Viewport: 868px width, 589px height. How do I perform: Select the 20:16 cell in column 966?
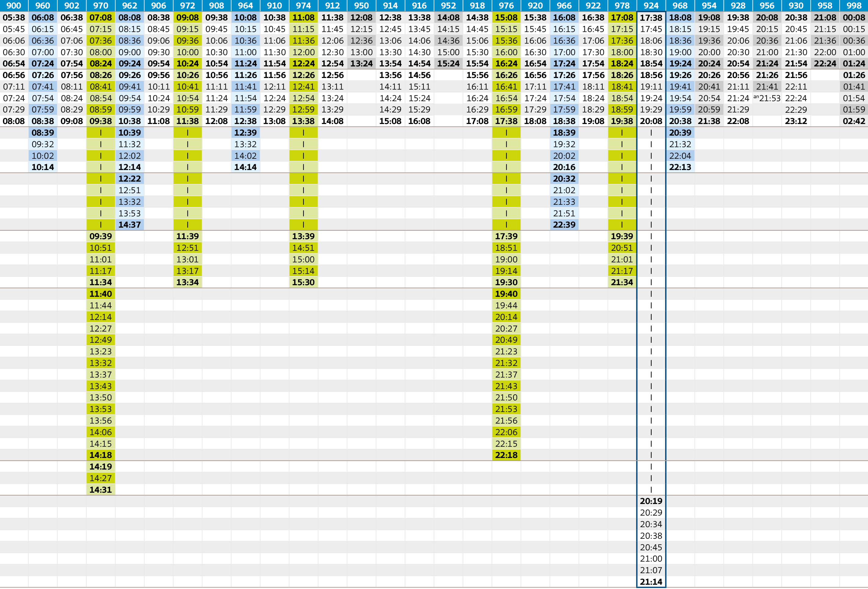pos(564,167)
